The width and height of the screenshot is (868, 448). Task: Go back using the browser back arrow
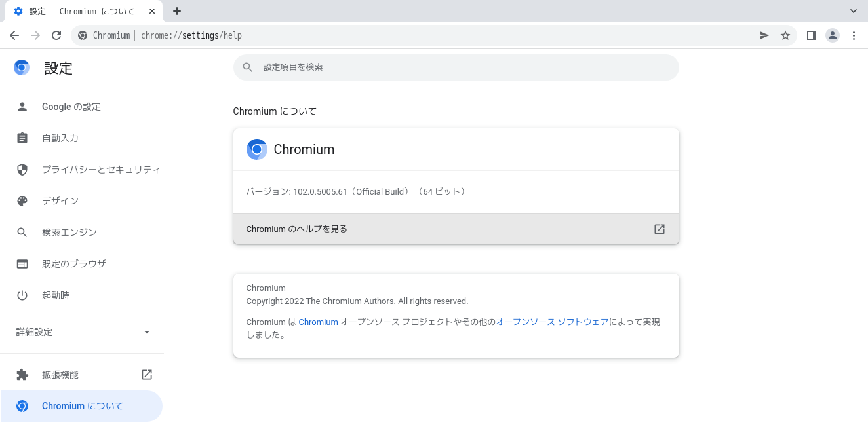click(14, 35)
